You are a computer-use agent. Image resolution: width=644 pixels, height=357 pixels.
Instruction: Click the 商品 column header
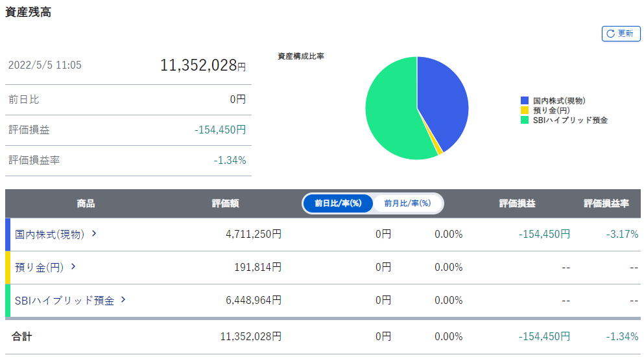pyautogui.click(x=86, y=203)
